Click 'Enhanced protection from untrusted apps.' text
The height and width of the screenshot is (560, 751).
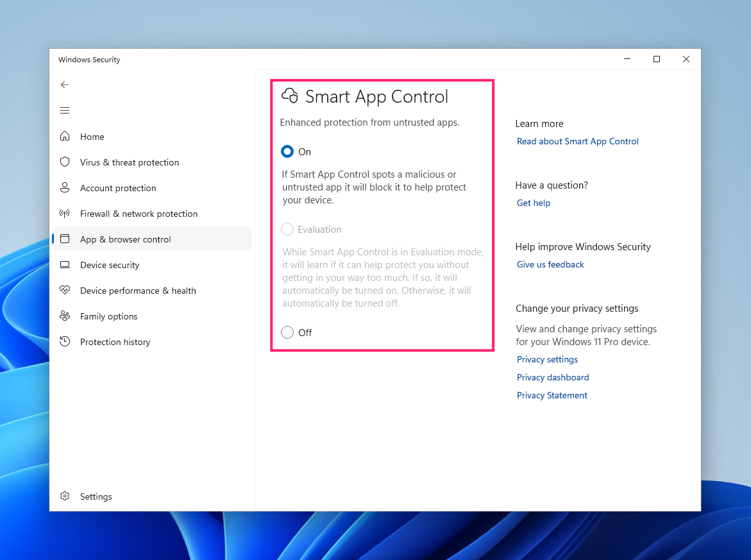pos(369,123)
